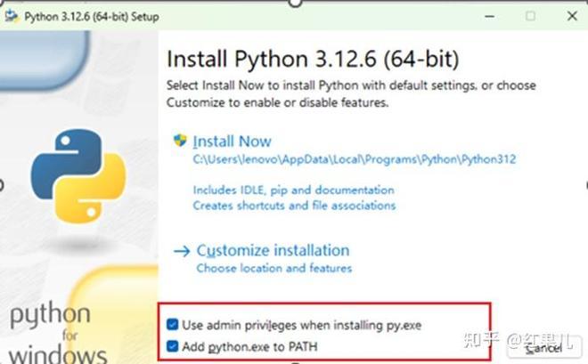Click 'Creates shortcuts and file associations' text

[x=294, y=206]
